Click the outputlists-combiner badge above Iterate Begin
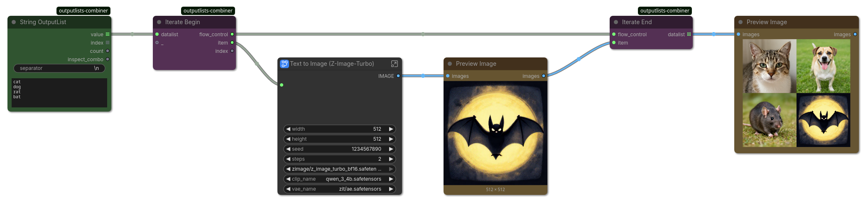This screenshot has width=868, height=204. click(208, 11)
